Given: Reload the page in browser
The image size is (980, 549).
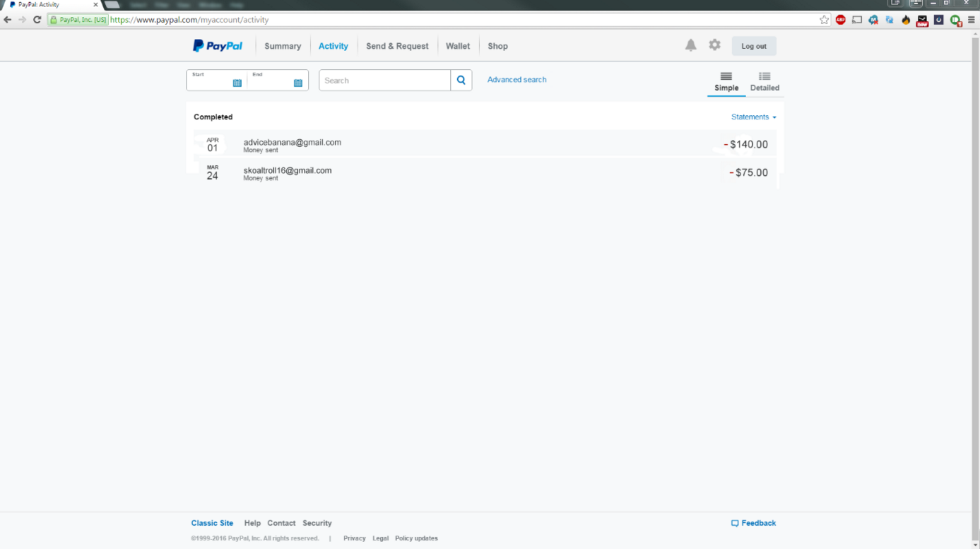Looking at the screenshot, I should click(x=37, y=20).
